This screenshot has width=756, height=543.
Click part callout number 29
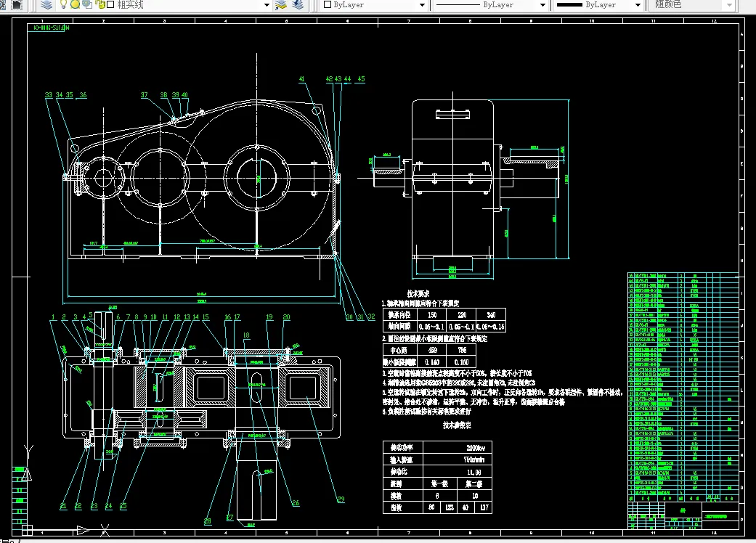(x=341, y=499)
